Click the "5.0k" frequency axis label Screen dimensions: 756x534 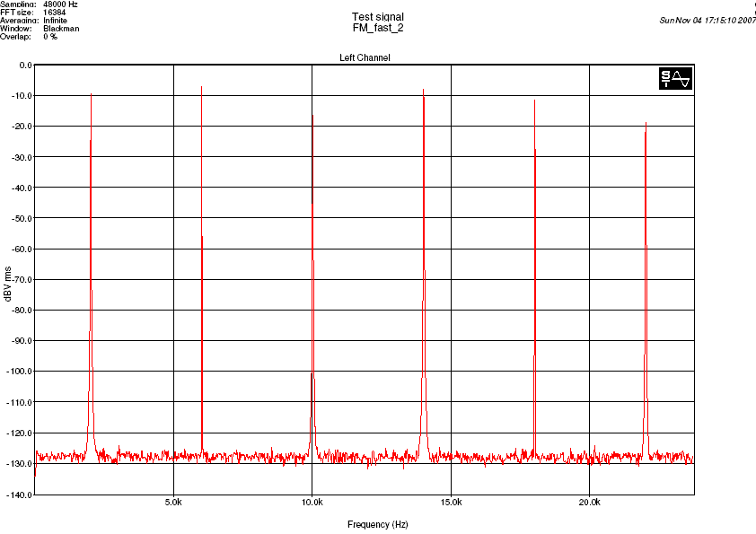pos(173,503)
